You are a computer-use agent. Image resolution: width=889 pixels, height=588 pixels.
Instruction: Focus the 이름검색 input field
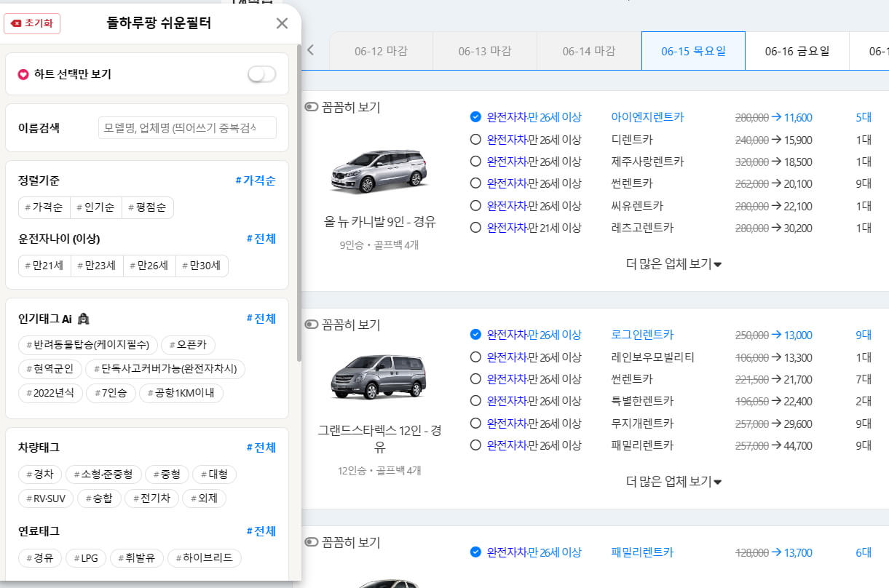coord(187,128)
